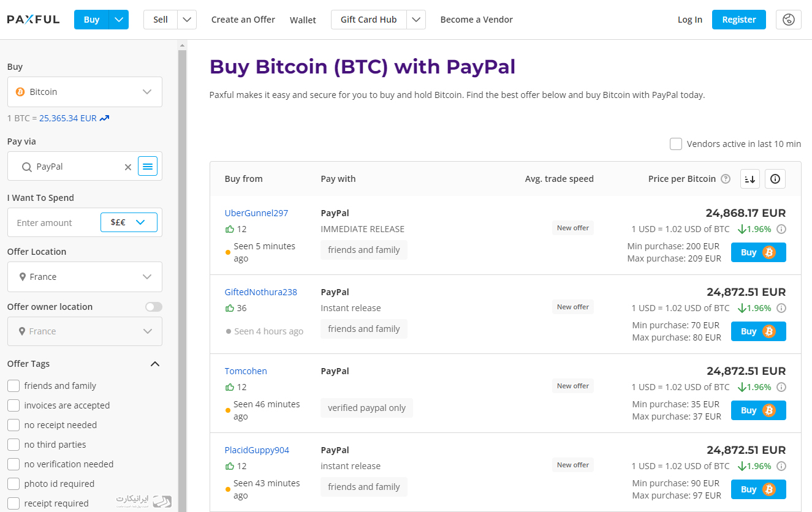812x512 pixels.
Task: Click the 25,365.34 EUR rate link
Action: pos(68,118)
